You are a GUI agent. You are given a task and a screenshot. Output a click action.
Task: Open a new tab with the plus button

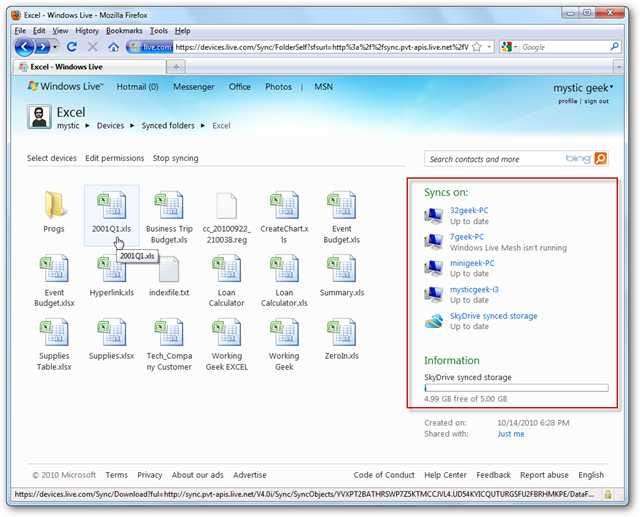[x=178, y=67]
